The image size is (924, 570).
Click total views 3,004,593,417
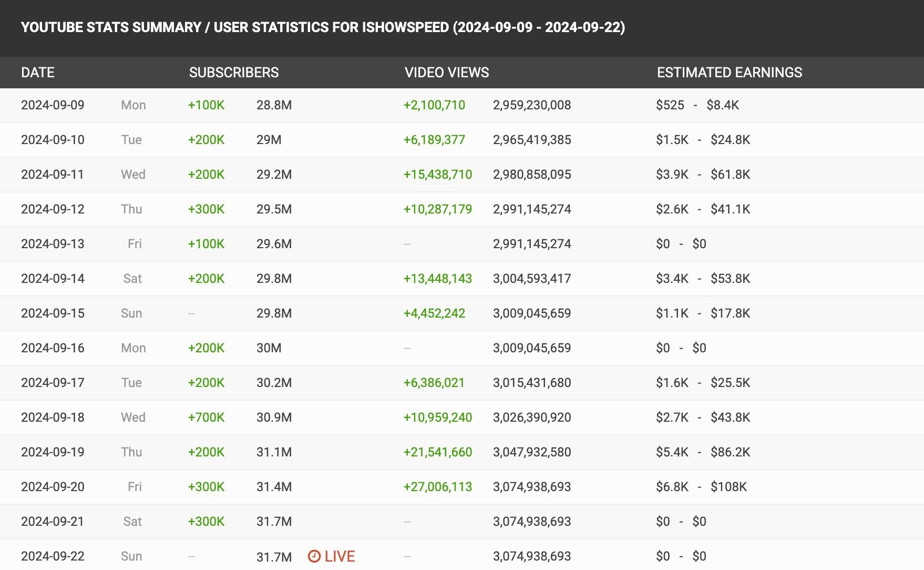tap(532, 279)
